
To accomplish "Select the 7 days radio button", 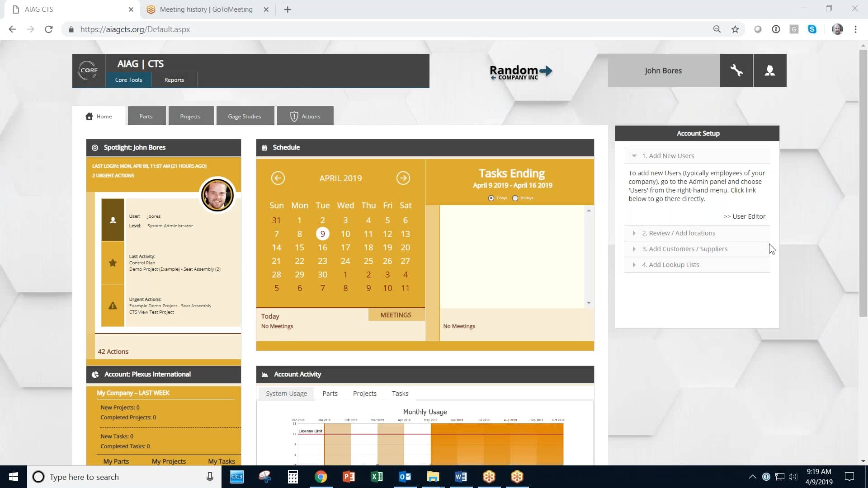I will pyautogui.click(x=491, y=198).
